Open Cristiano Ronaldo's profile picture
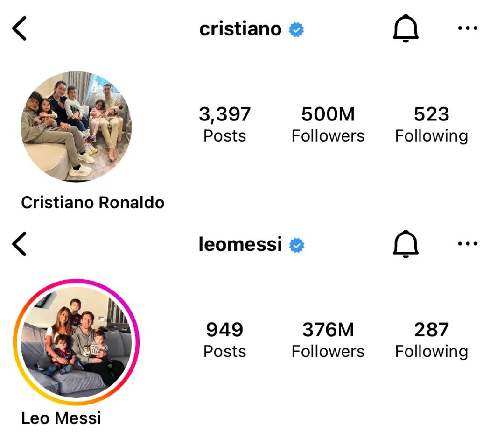 (76, 126)
